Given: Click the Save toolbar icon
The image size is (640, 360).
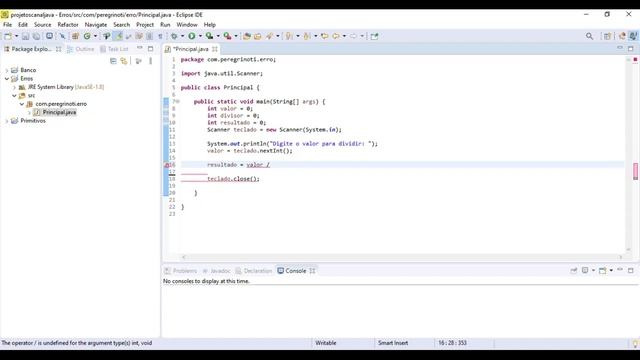Looking at the screenshot, I should 25,36.
